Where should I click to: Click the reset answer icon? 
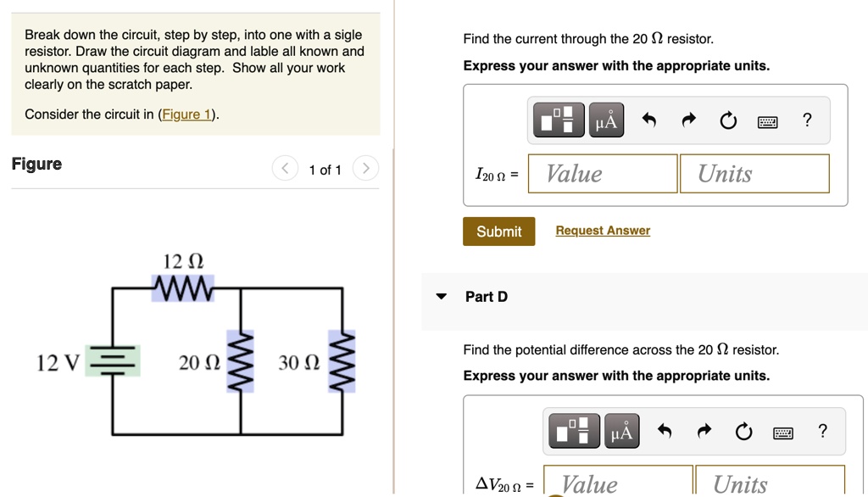[x=728, y=120]
